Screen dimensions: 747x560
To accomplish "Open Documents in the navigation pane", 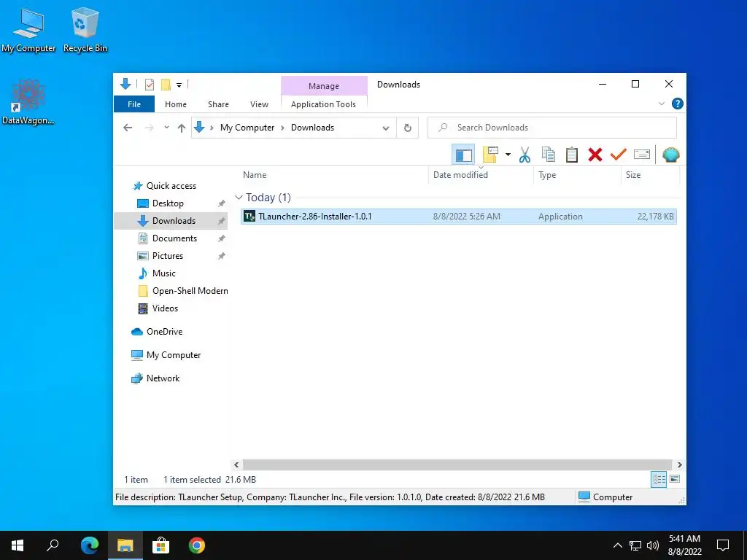I will pyautogui.click(x=174, y=238).
